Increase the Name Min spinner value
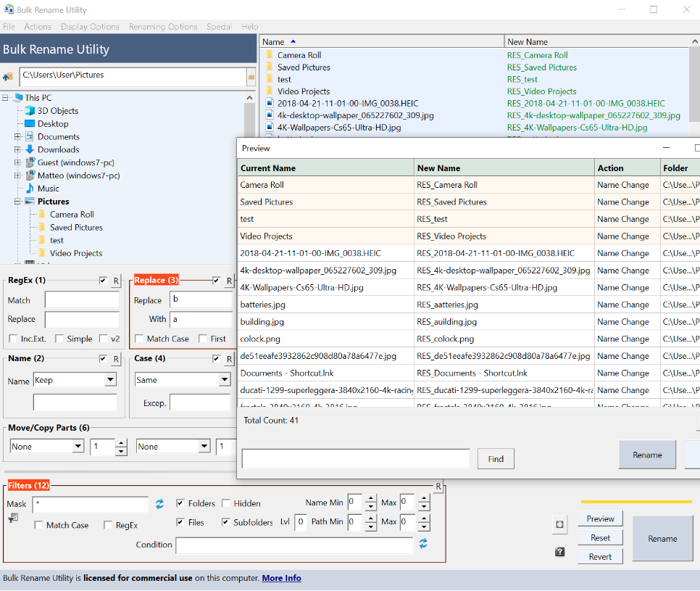 tap(370, 498)
